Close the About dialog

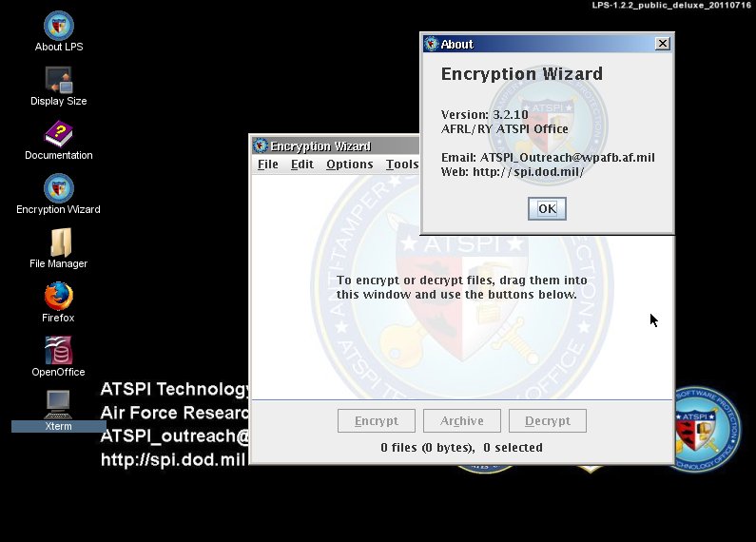[663, 44]
